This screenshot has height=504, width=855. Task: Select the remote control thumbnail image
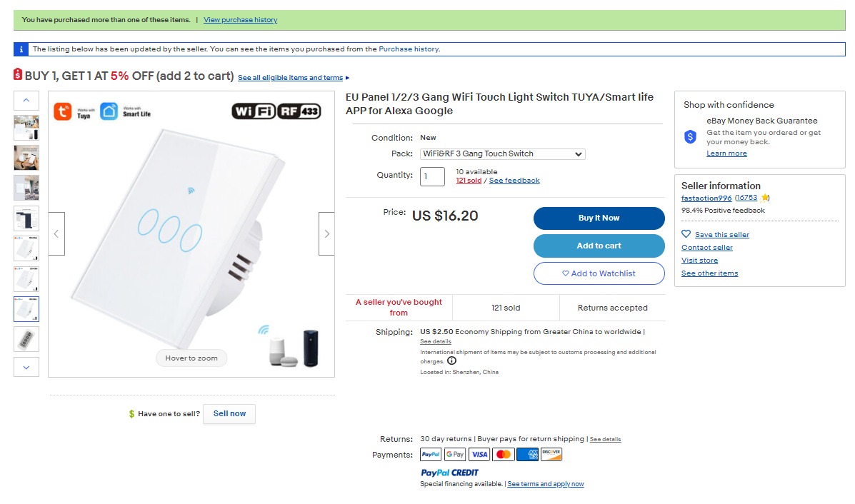pyautogui.click(x=26, y=339)
